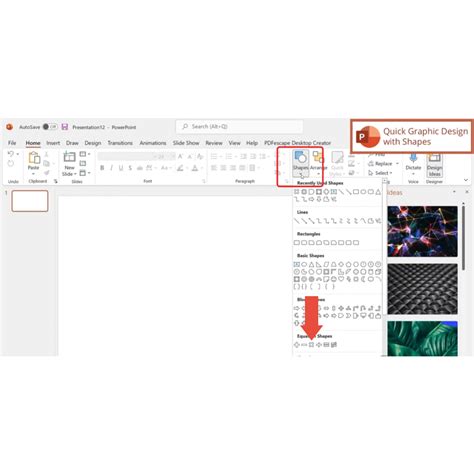
Task: Open the File menu
Action: [x=12, y=143]
